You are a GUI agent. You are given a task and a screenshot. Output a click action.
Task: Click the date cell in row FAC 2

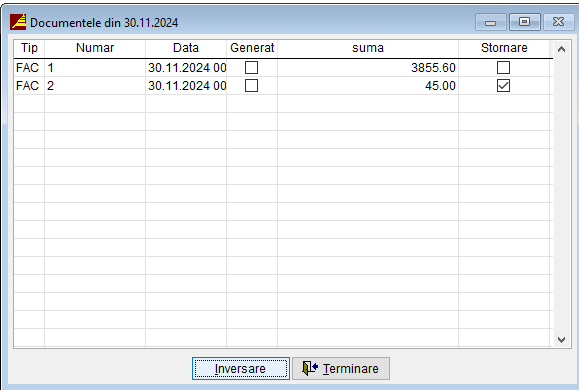186,86
